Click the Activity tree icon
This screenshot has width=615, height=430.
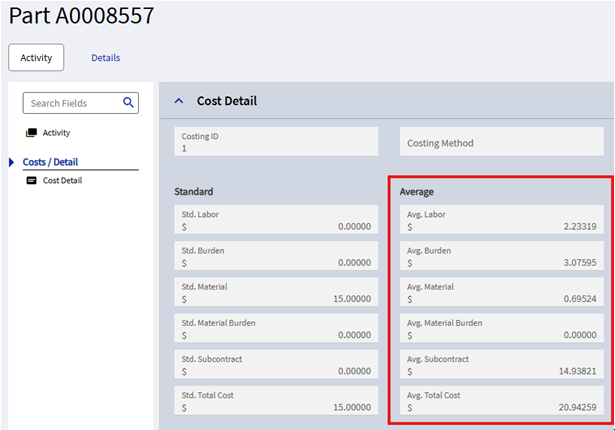tap(31, 133)
